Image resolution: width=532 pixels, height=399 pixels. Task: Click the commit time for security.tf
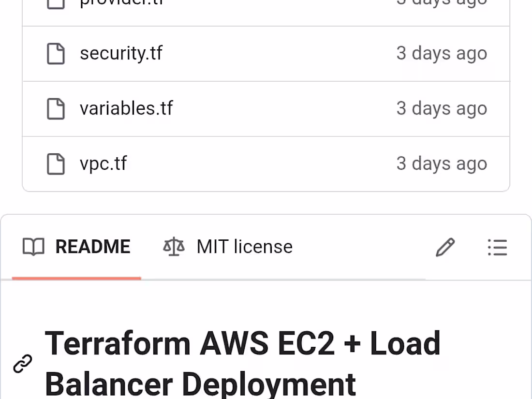(442, 53)
